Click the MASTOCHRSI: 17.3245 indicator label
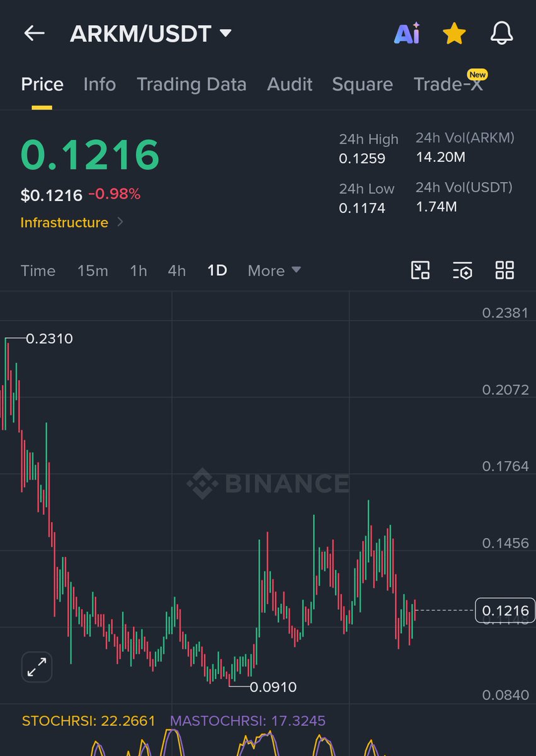This screenshot has width=536, height=756. 248,721
